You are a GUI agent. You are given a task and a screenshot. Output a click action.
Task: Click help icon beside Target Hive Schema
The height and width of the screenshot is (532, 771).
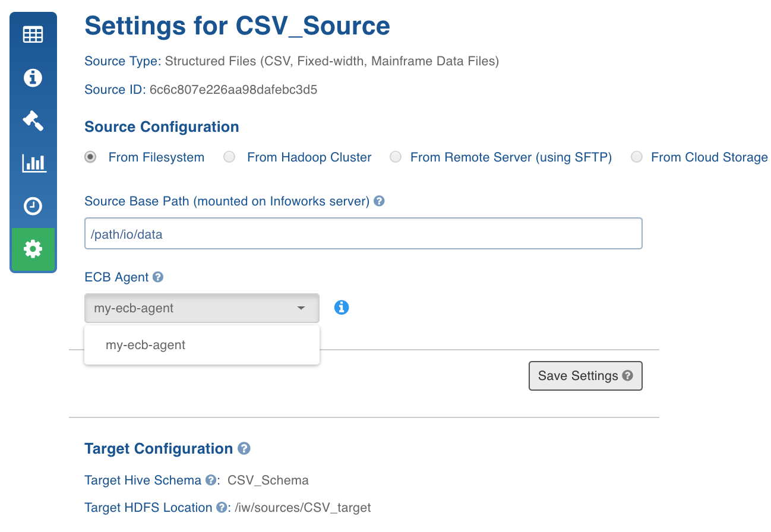(x=210, y=480)
